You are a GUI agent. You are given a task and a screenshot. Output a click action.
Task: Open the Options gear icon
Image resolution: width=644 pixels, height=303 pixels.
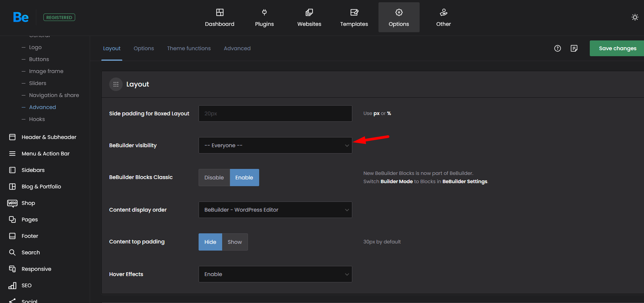399,12
